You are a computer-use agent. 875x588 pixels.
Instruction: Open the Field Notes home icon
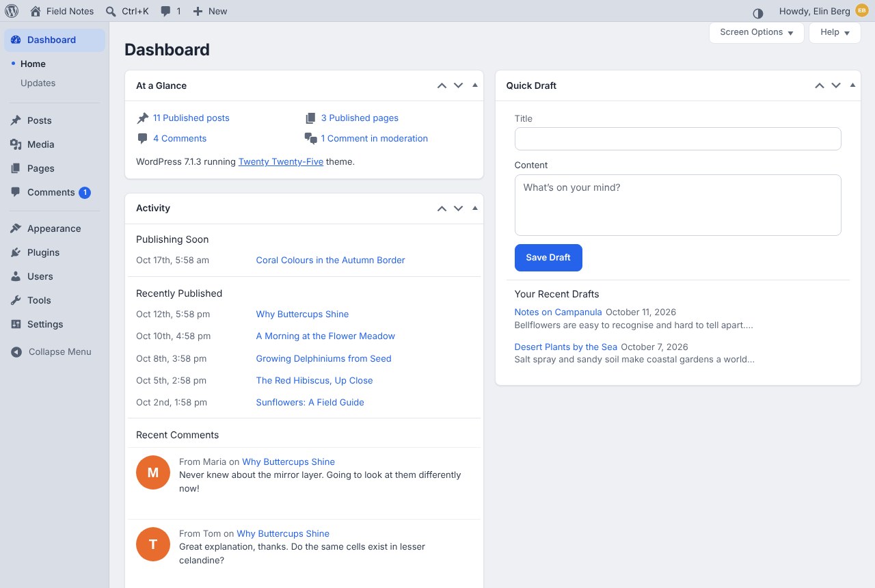[36, 11]
